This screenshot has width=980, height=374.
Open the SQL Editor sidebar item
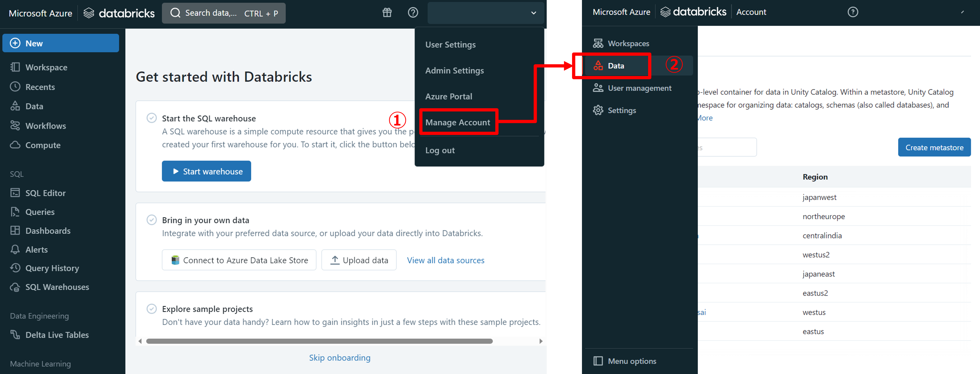(45, 193)
